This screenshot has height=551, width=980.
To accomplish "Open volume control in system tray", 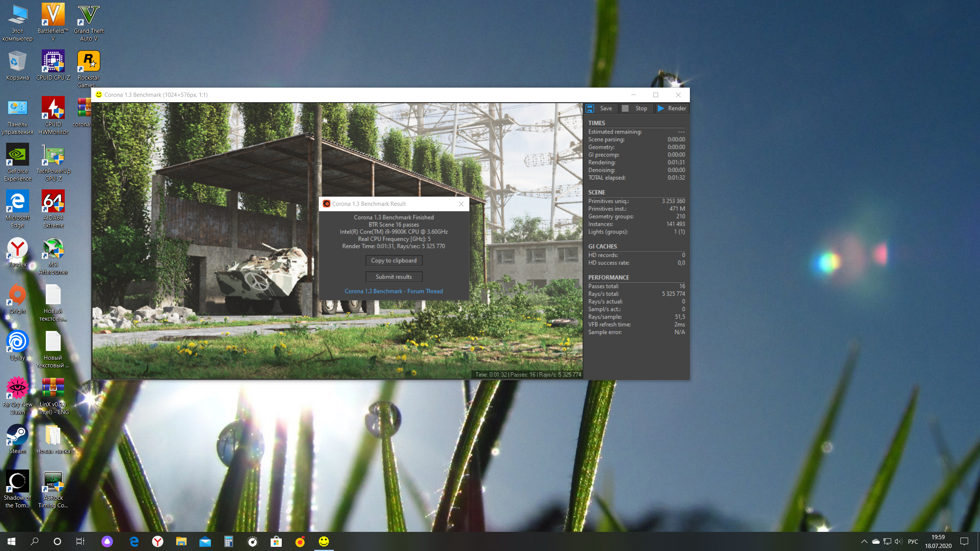I will [898, 541].
